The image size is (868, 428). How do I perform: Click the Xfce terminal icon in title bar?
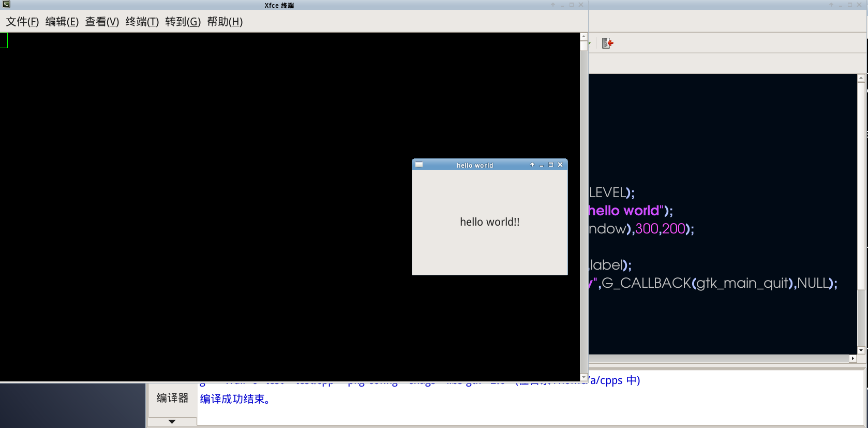click(6, 5)
